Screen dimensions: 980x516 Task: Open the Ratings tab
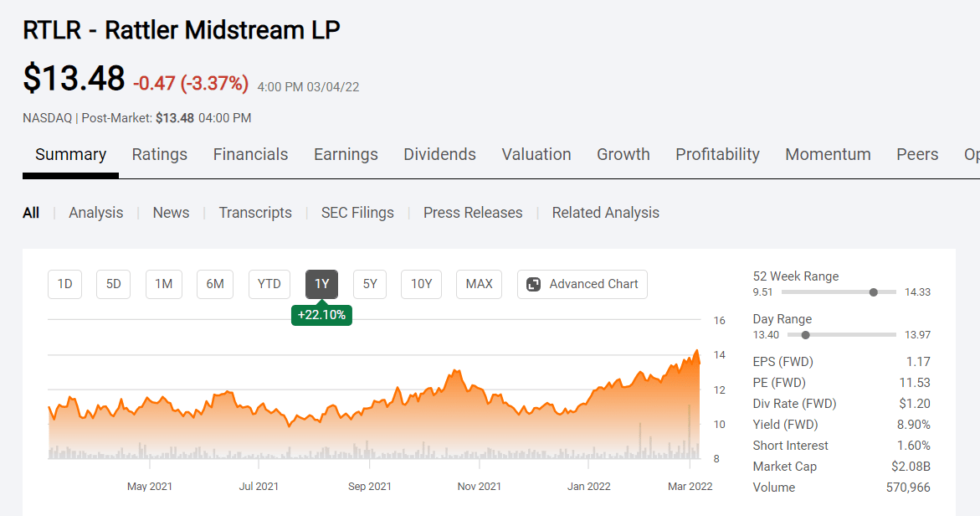click(x=159, y=154)
